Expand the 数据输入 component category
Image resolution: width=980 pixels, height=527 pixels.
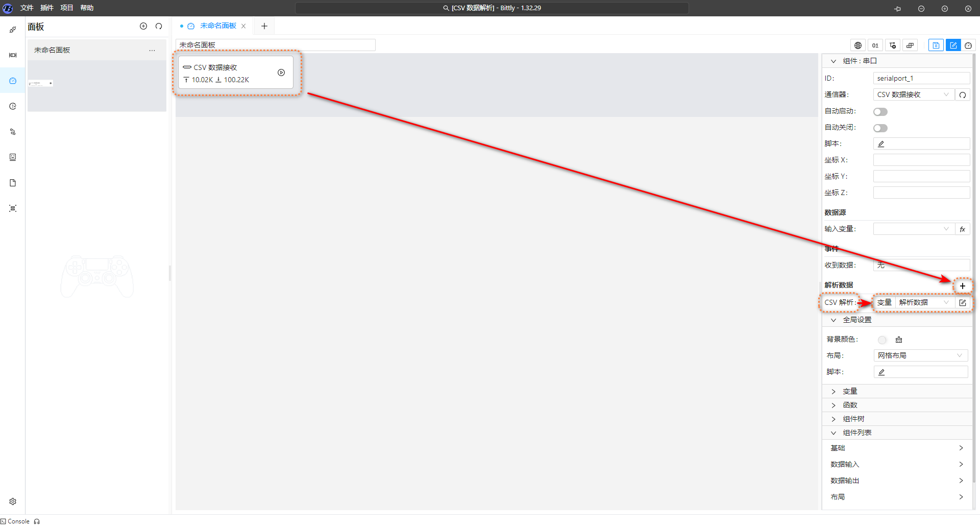tap(896, 464)
